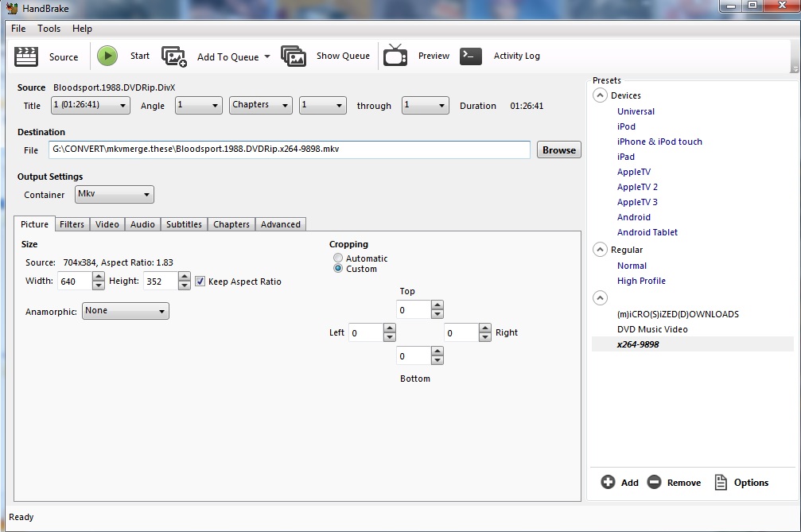Click the Activity Log label
This screenshot has height=532, width=801.
(x=516, y=56)
